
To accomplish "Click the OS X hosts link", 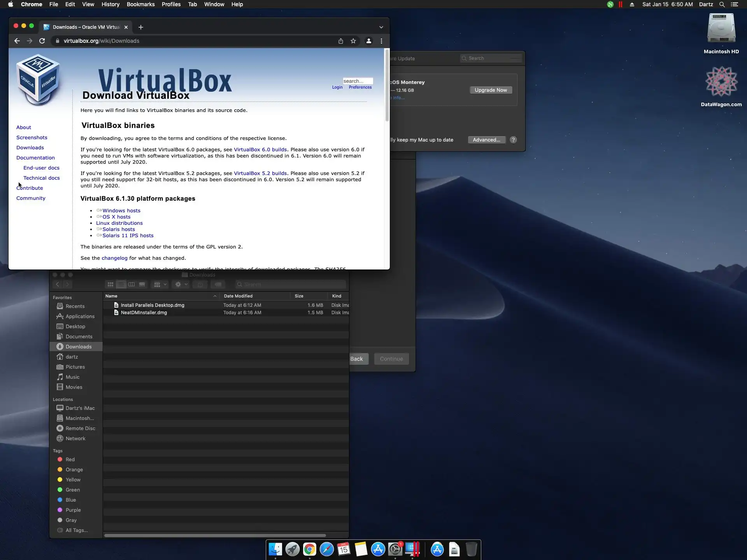I will pos(116,217).
